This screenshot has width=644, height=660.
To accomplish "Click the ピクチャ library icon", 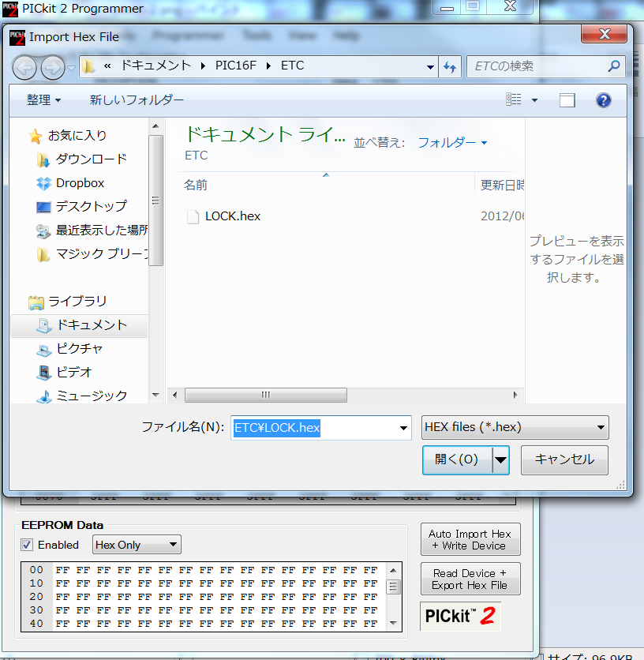I will tap(43, 350).
